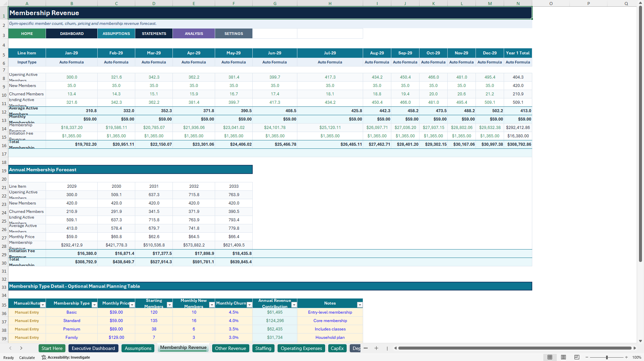The width and height of the screenshot is (644, 361).
Task: Open Accessibility: Investigate status item
Action: [66, 357]
